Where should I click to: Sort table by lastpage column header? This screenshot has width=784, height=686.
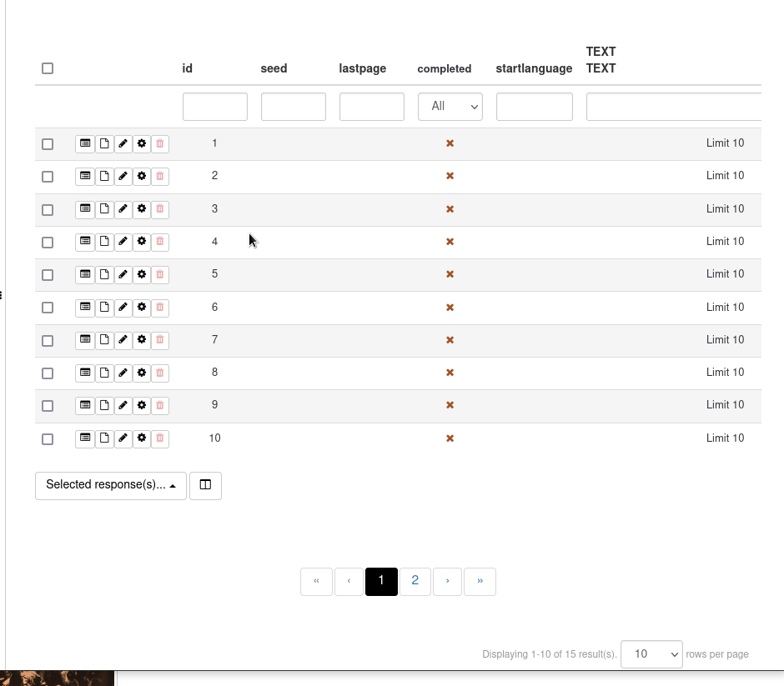pos(363,68)
